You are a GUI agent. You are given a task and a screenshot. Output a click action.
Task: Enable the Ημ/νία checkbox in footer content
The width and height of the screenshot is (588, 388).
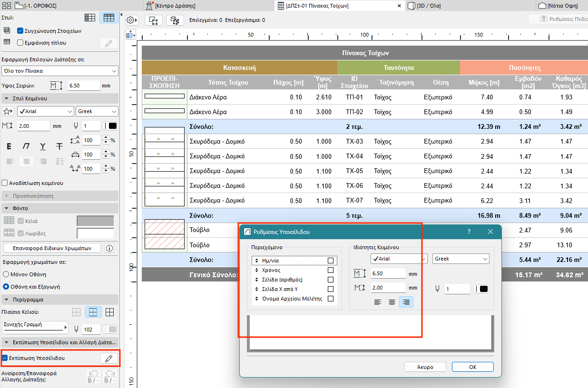point(331,261)
